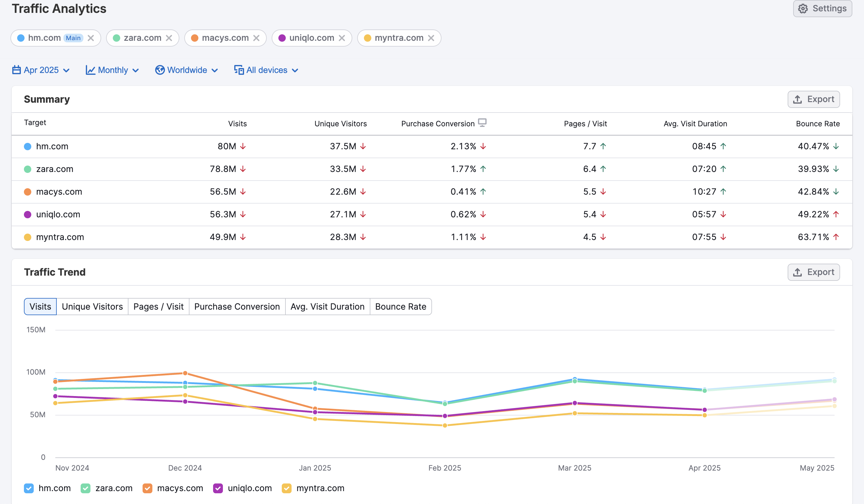
Task: Expand the Monthly granularity dropdown
Action: (112, 70)
